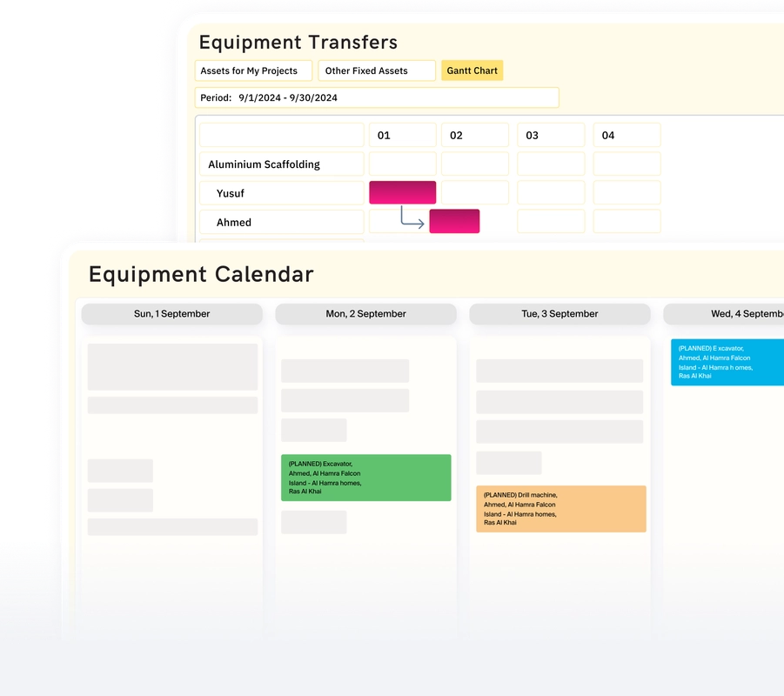Open green planned Excavator event

(x=365, y=478)
